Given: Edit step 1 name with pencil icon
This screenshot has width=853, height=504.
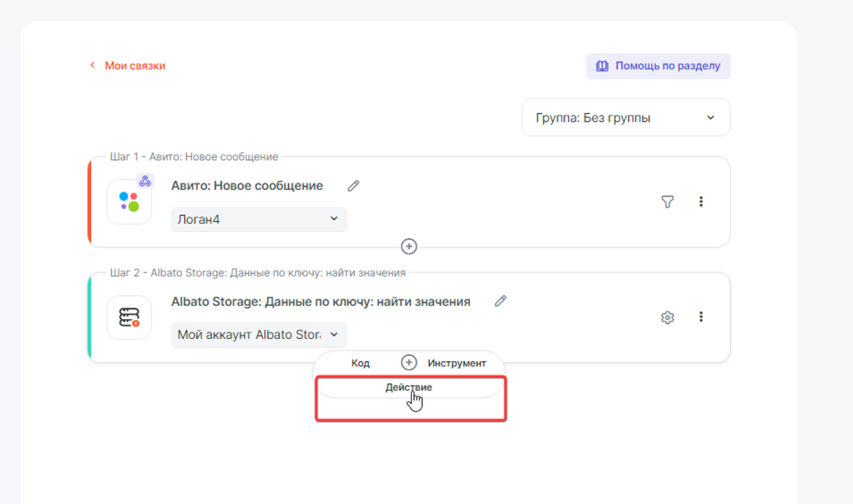Looking at the screenshot, I should pyautogui.click(x=354, y=186).
